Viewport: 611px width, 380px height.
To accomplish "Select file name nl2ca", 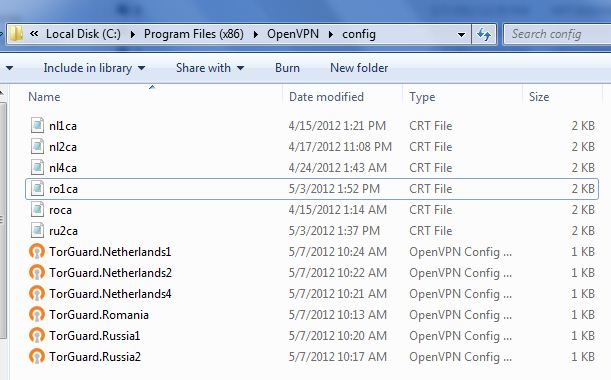I will 63,147.
